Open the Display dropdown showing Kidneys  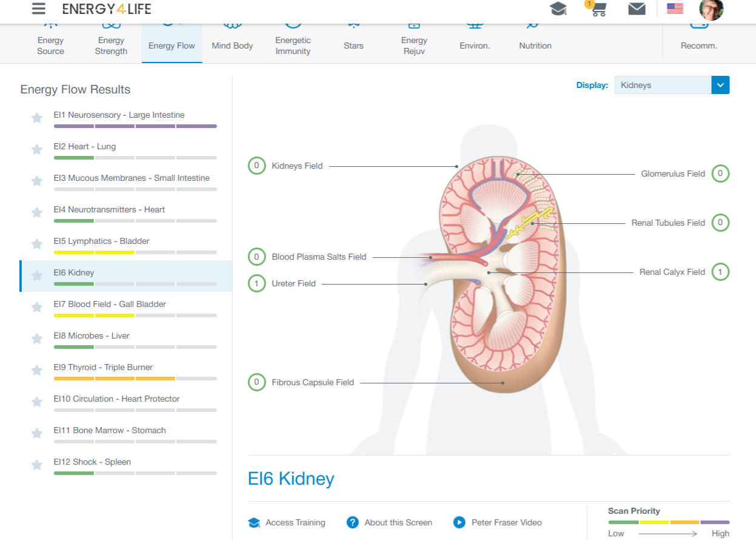[x=662, y=85]
